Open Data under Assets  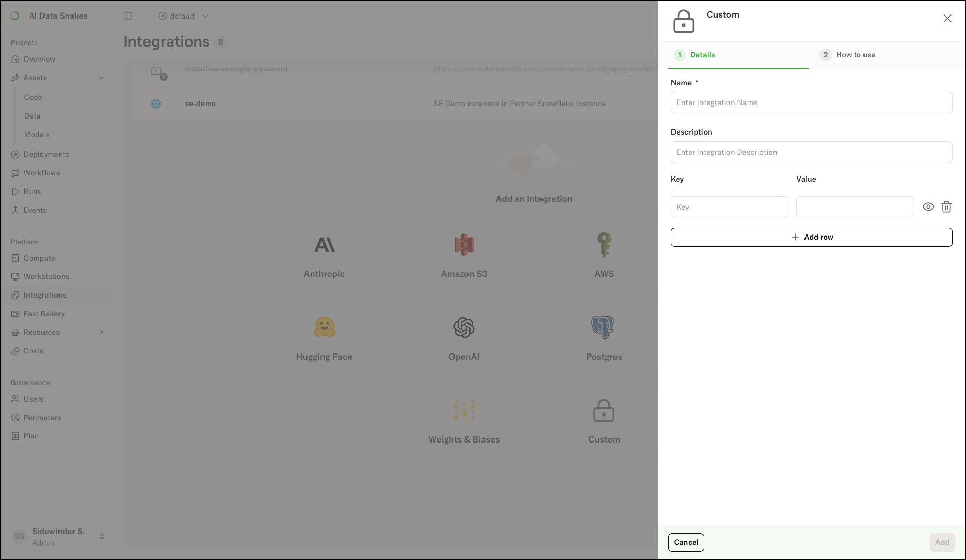[x=32, y=116]
